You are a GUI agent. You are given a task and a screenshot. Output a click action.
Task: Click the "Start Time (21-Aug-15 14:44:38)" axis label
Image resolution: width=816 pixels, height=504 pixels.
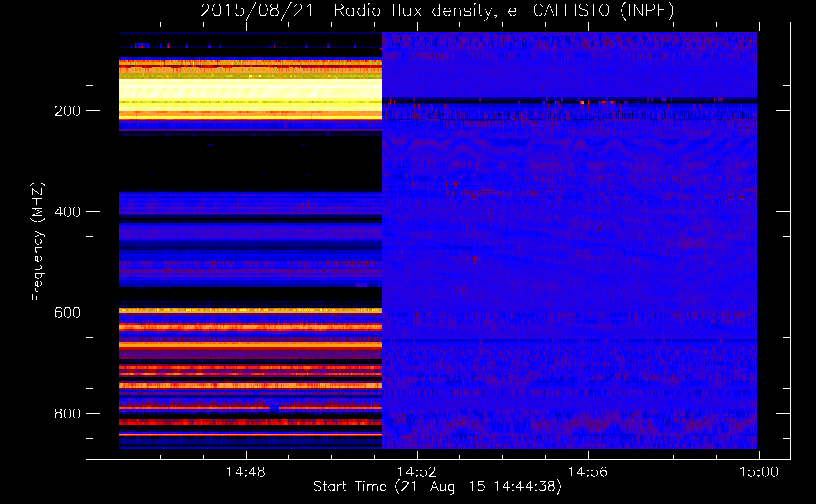(437, 487)
